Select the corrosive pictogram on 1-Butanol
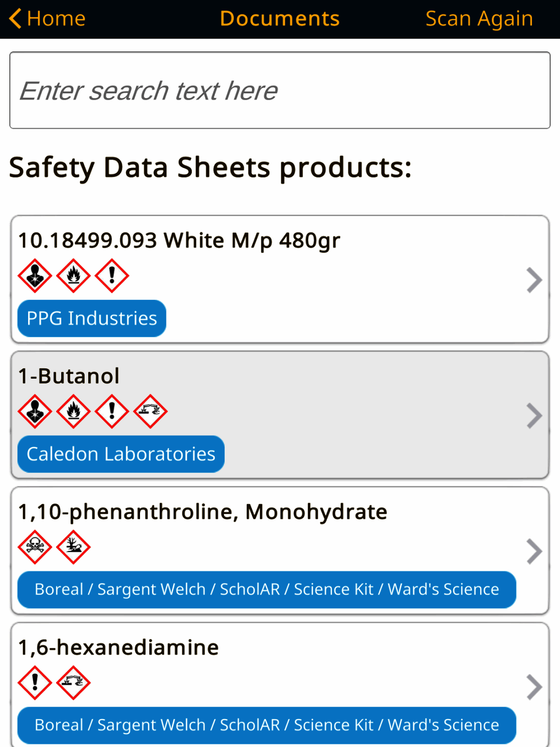Screen dimensions: 560x747 [x=150, y=412]
